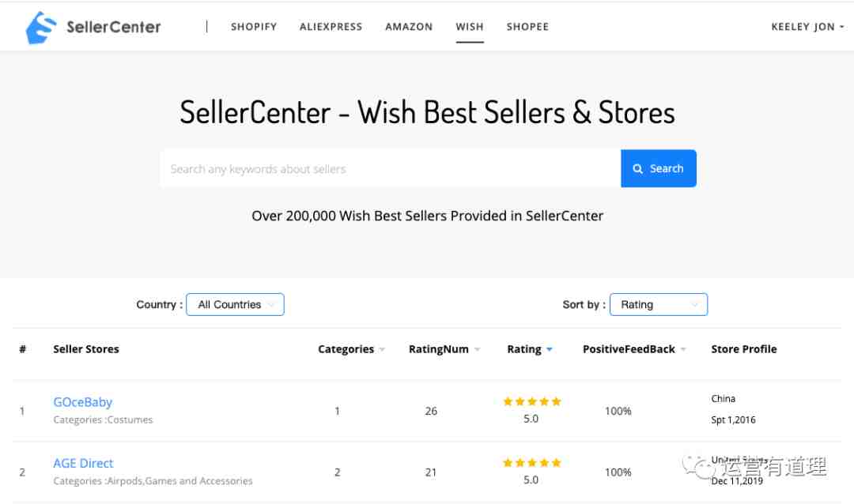This screenshot has height=504, width=854.
Task: Click the Rating column sort arrow
Action: [x=550, y=350]
